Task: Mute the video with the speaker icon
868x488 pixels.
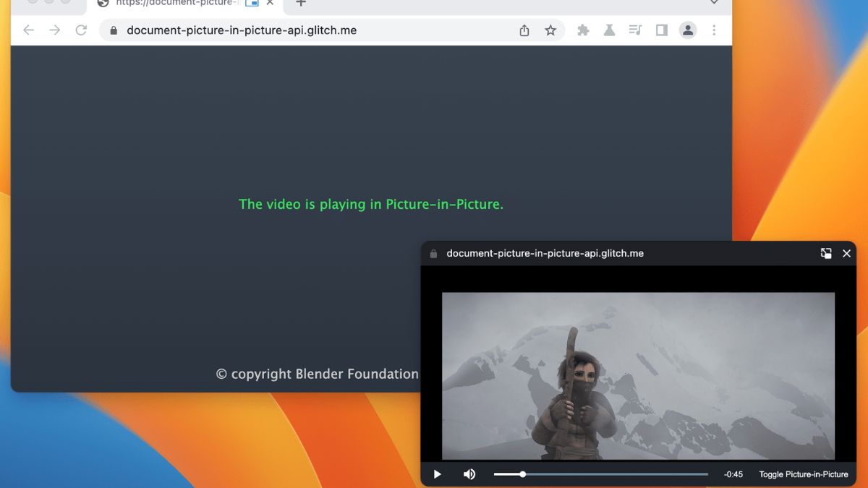Action: [x=469, y=474]
